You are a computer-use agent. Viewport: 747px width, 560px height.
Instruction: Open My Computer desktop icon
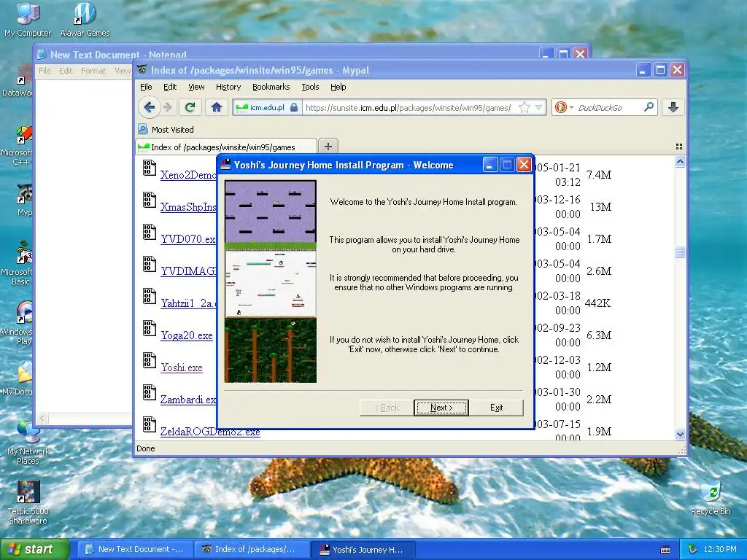coord(28,20)
